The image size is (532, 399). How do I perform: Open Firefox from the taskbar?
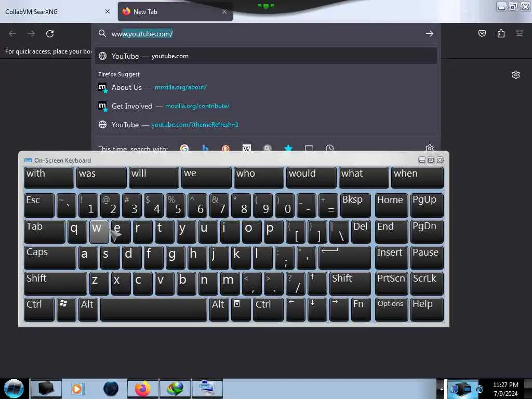(x=143, y=389)
